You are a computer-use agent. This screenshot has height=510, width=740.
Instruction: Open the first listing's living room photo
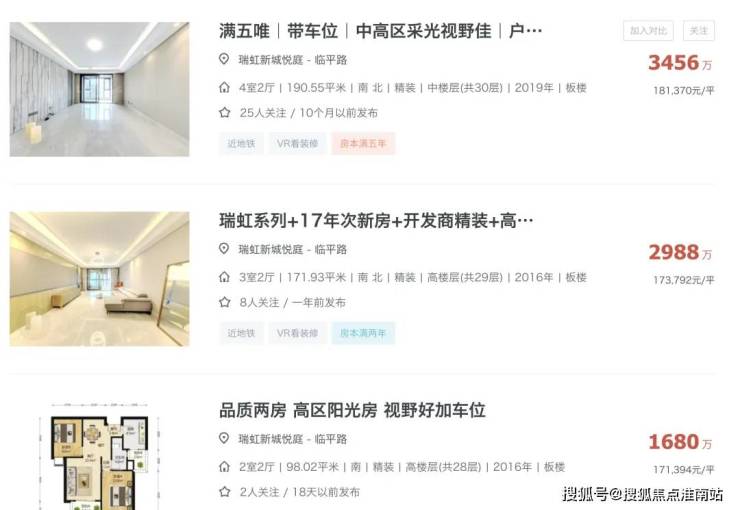[x=99, y=89]
